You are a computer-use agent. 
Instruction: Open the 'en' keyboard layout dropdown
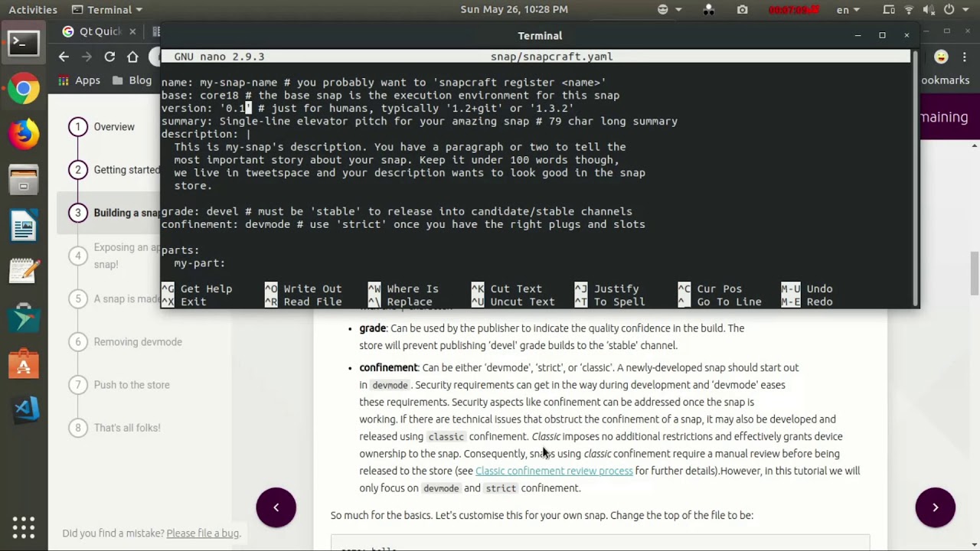click(848, 9)
